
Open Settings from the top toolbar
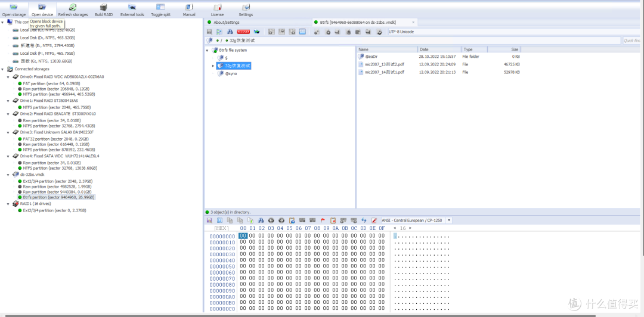(x=246, y=10)
